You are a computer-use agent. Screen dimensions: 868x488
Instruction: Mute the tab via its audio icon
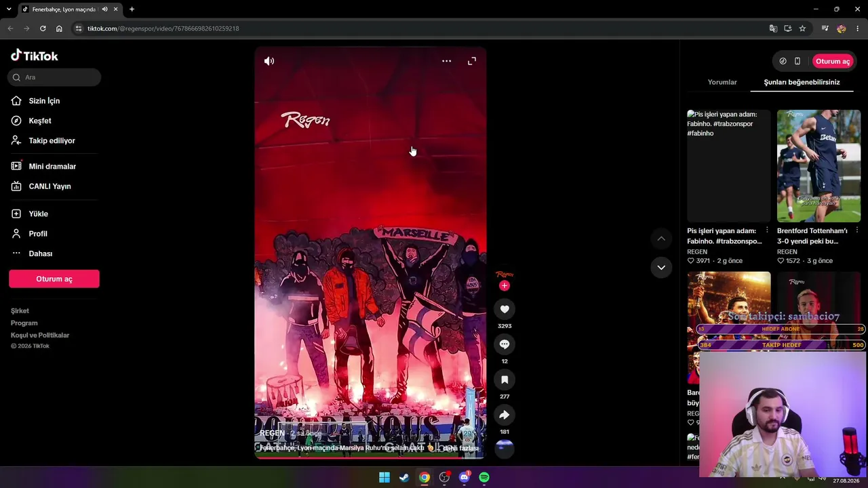(x=104, y=9)
